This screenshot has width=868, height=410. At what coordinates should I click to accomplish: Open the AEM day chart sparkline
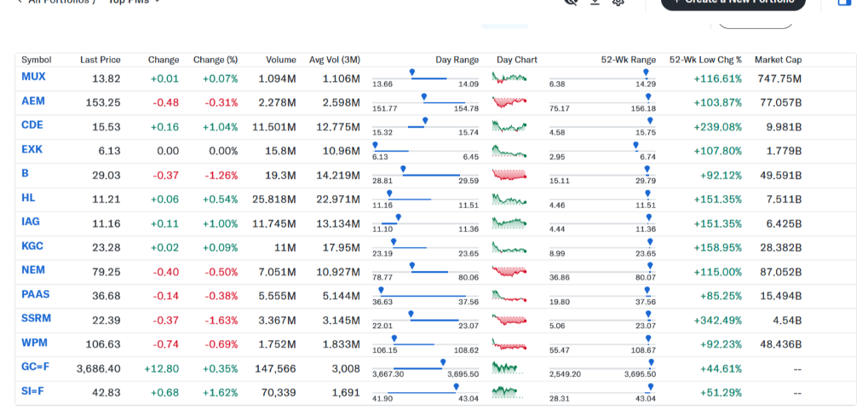[509, 103]
